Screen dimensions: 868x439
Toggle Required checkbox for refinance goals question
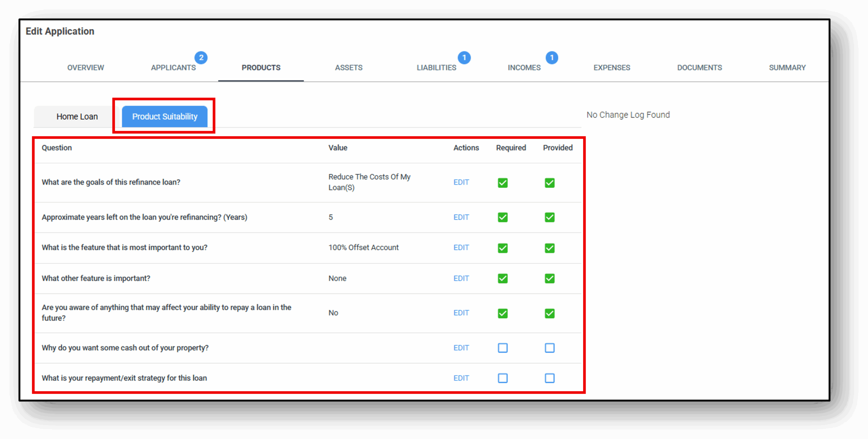point(502,183)
